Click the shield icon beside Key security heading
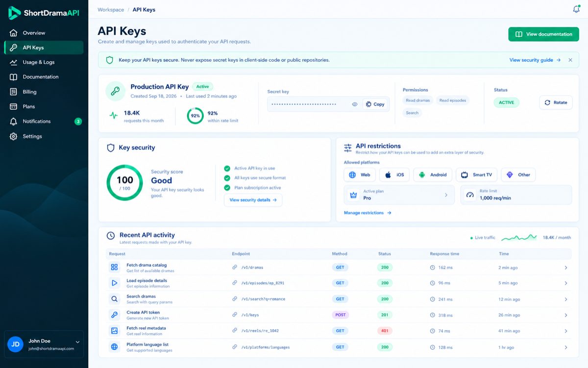588x368 pixels. [x=111, y=147]
